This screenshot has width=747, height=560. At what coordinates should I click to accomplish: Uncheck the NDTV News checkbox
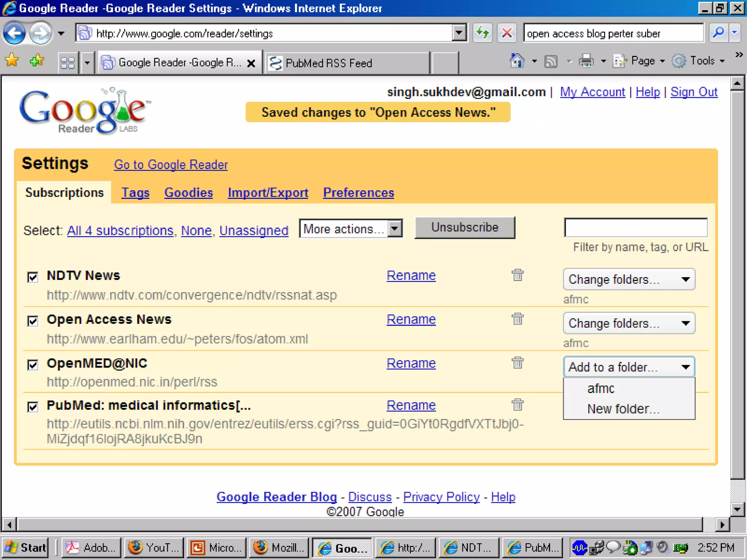(33, 277)
